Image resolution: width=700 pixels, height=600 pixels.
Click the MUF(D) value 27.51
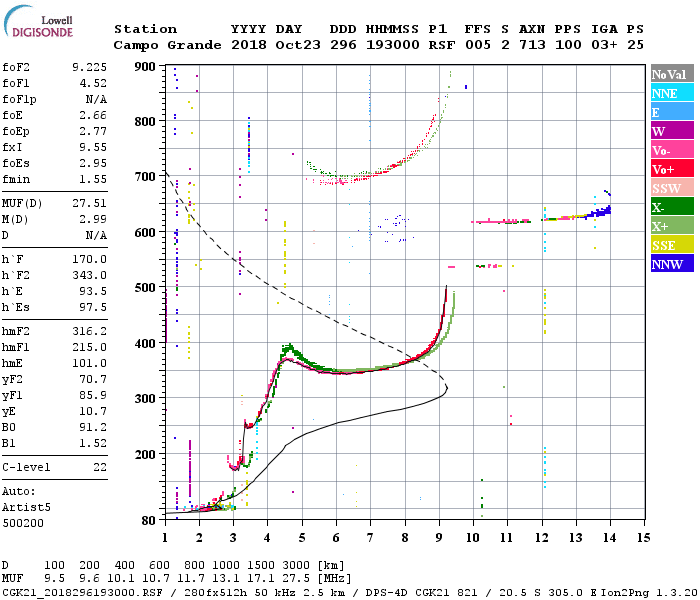pyautogui.click(x=89, y=203)
